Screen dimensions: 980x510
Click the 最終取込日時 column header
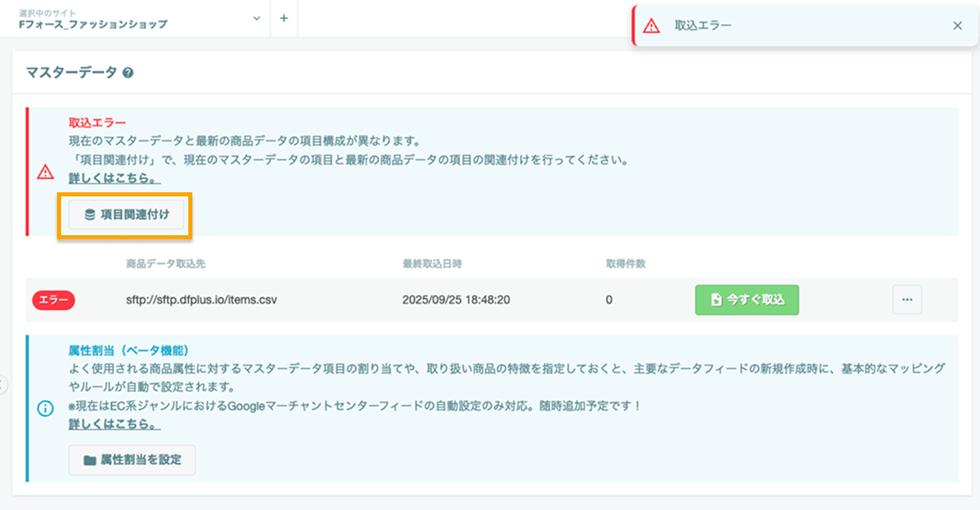coord(432,264)
